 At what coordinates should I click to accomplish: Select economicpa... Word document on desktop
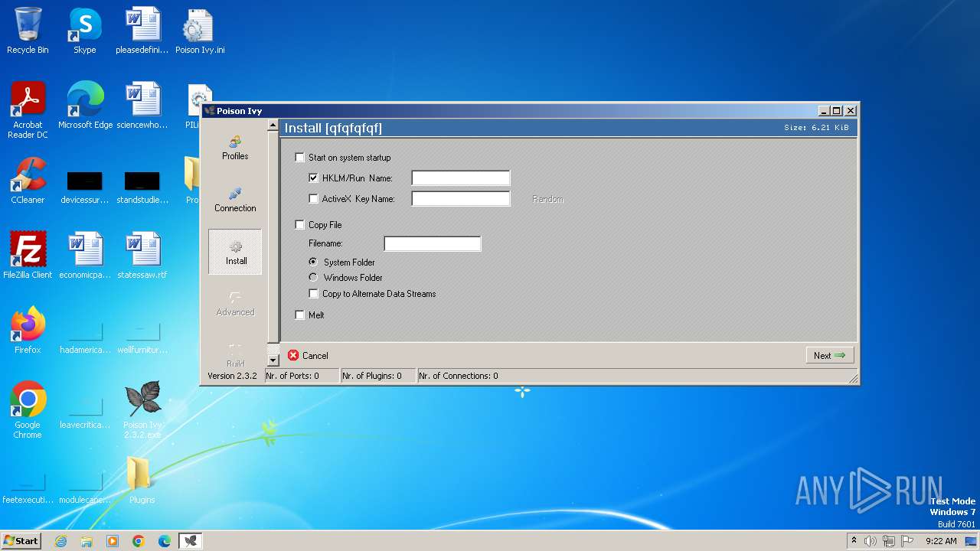click(x=85, y=256)
